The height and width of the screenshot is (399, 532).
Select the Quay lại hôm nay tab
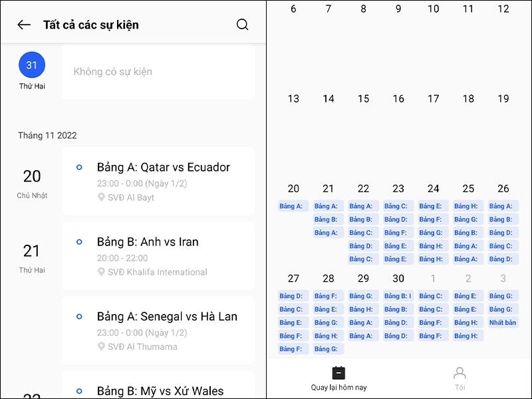coord(338,379)
